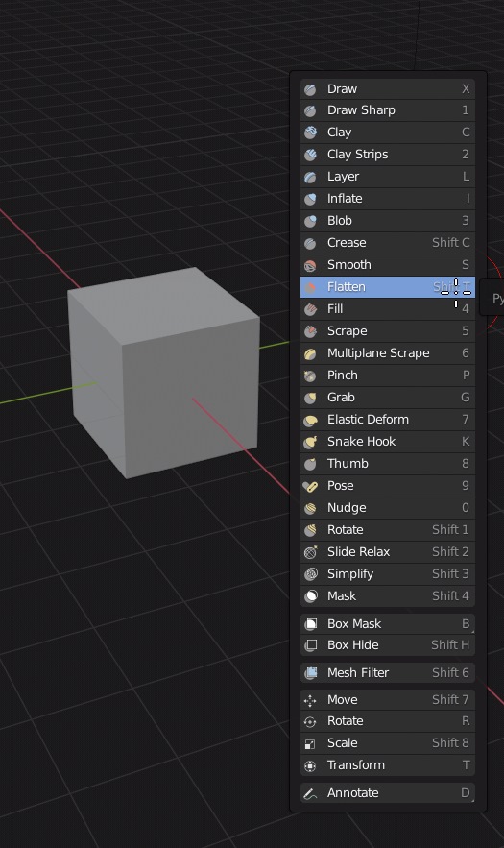Pick the Pose brush icon
504x848 pixels.
(310, 486)
